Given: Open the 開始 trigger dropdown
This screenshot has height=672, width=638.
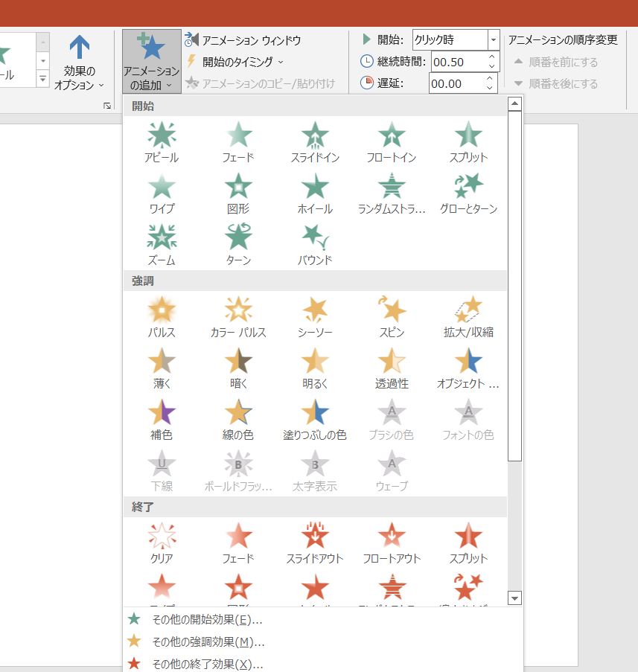Looking at the screenshot, I should point(494,40).
